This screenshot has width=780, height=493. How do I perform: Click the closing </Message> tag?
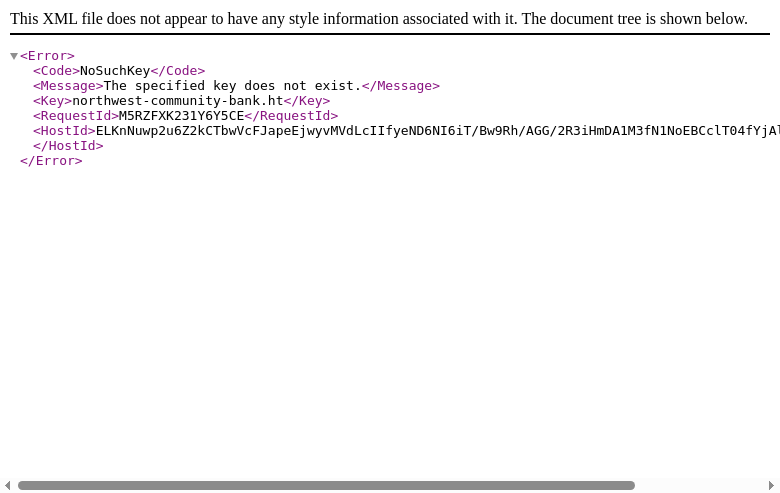tap(400, 86)
